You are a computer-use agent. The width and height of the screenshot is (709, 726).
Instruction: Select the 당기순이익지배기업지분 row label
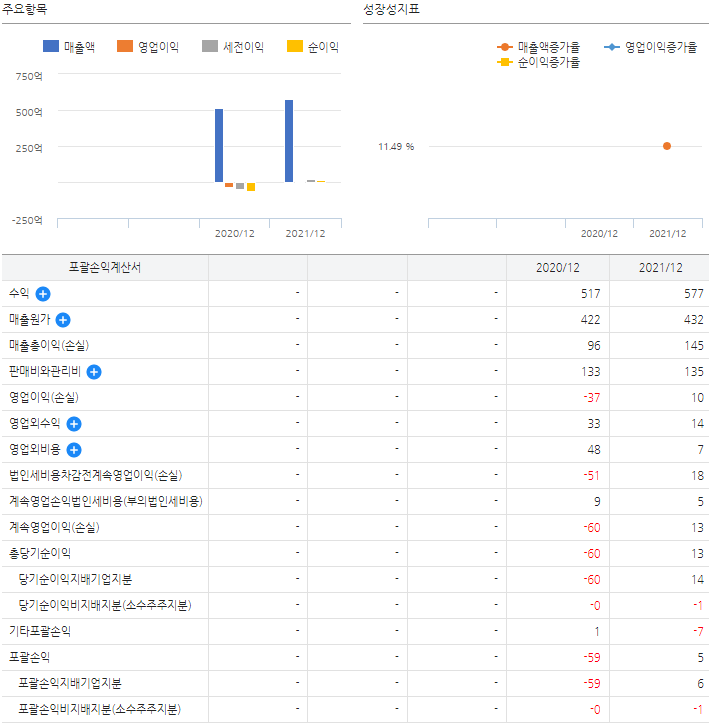[x=75, y=579]
